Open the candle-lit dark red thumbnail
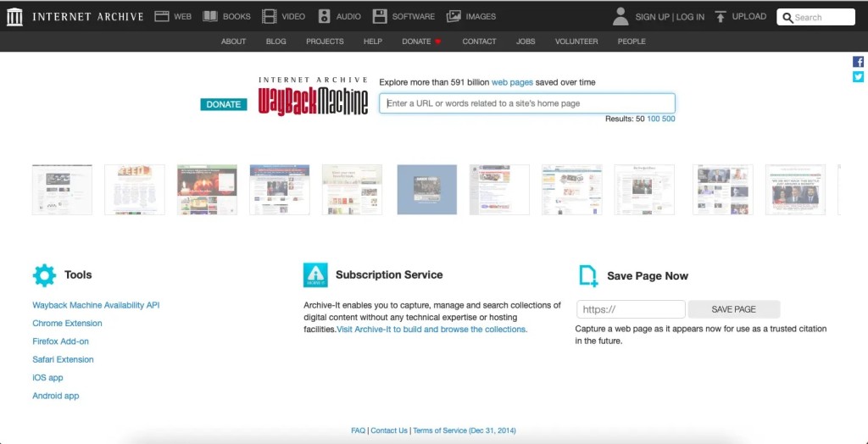This screenshot has width=868, height=444. pos(207,189)
